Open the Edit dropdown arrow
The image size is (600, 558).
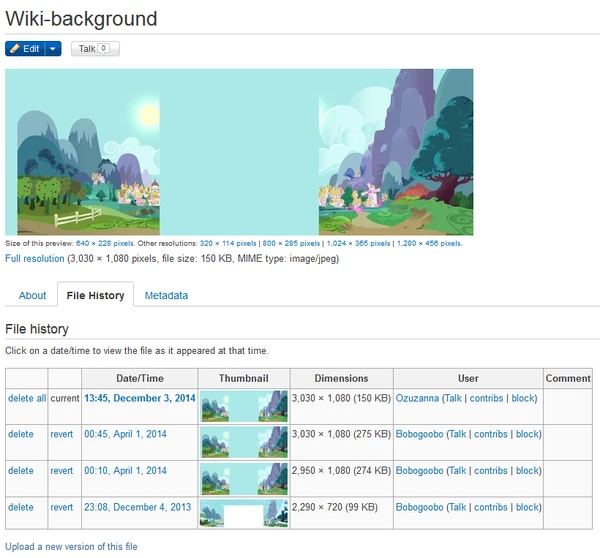click(x=53, y=49)
